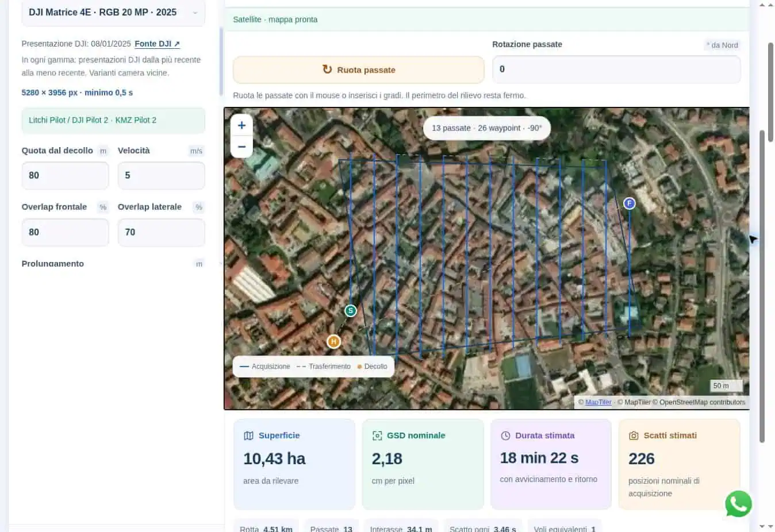Click the da Nord unit tag
The image size is (775, 532).
pos(722,45)
